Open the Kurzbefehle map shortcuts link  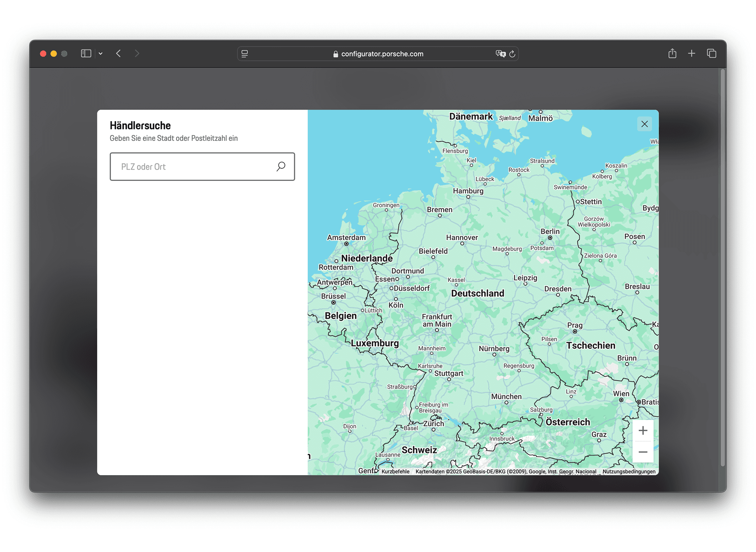pyautogui.click(x=395, y=472)
